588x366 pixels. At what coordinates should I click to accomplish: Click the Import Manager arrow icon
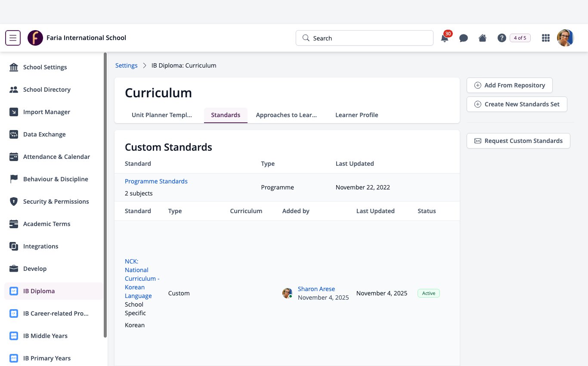[14, 112]
